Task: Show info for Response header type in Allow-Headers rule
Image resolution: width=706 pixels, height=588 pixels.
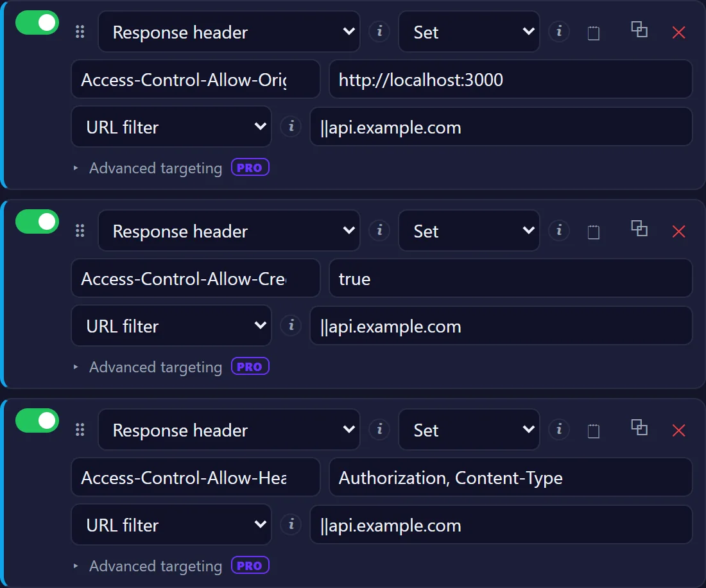Action: tap(379, 429)
